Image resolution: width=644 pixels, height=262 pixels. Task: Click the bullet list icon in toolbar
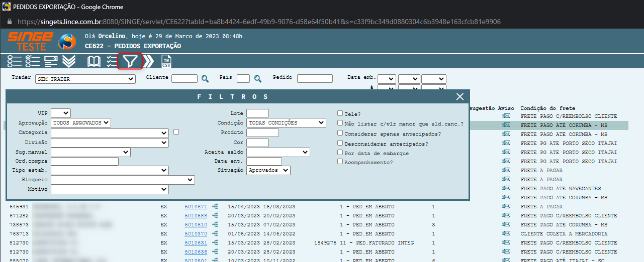pos(15,61)
